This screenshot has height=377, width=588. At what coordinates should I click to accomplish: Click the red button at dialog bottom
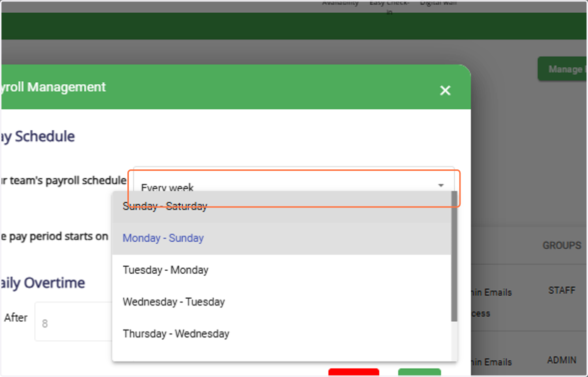point(354,373)
